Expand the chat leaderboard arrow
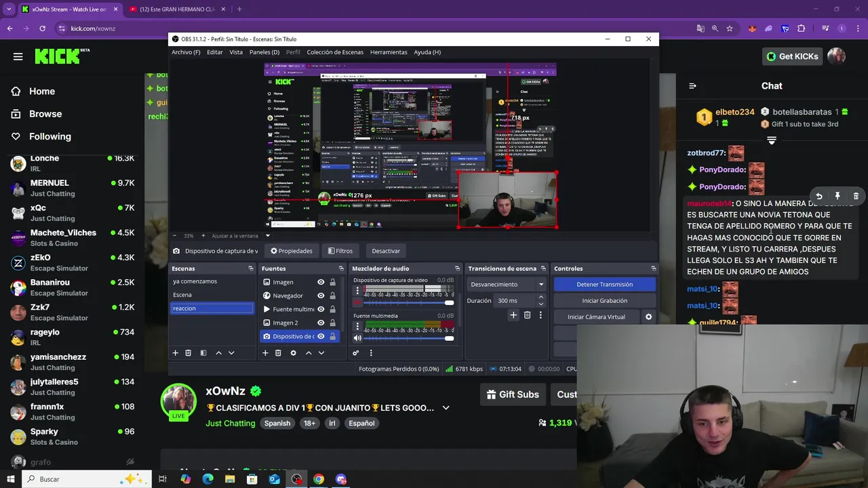The width and height of the screenshot is (868, 488). [x=771, y=140]
